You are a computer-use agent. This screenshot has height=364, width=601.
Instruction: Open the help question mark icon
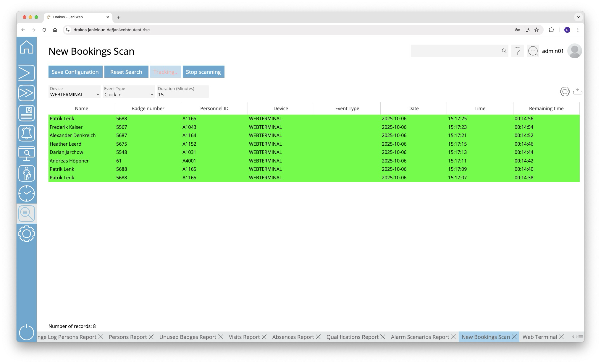coord(518,51)
